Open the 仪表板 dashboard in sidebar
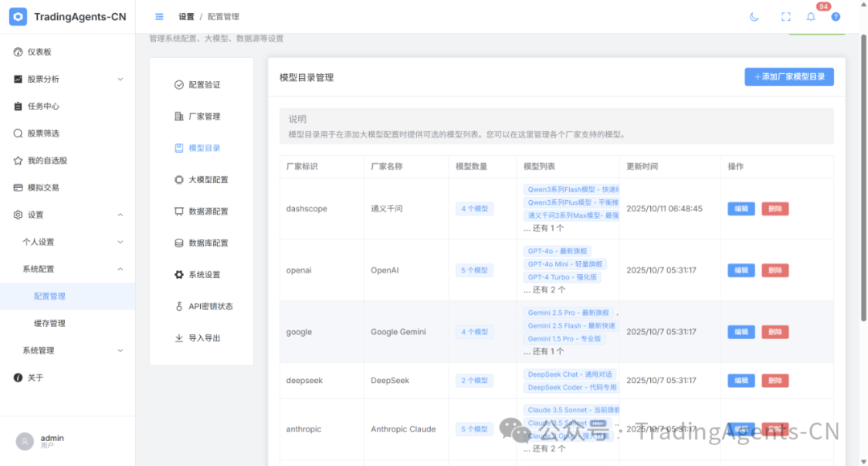868x466 pixels. pyautogui.click(x=39, y=52)
